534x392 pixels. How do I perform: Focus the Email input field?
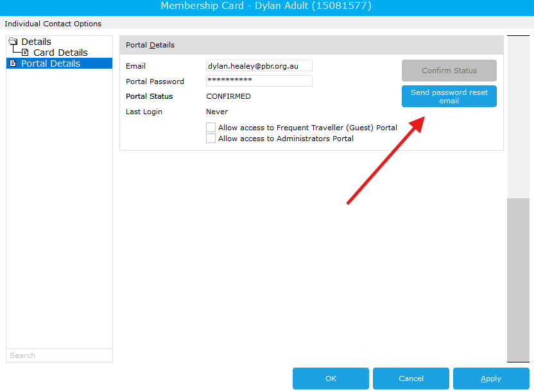pos(259,65)
